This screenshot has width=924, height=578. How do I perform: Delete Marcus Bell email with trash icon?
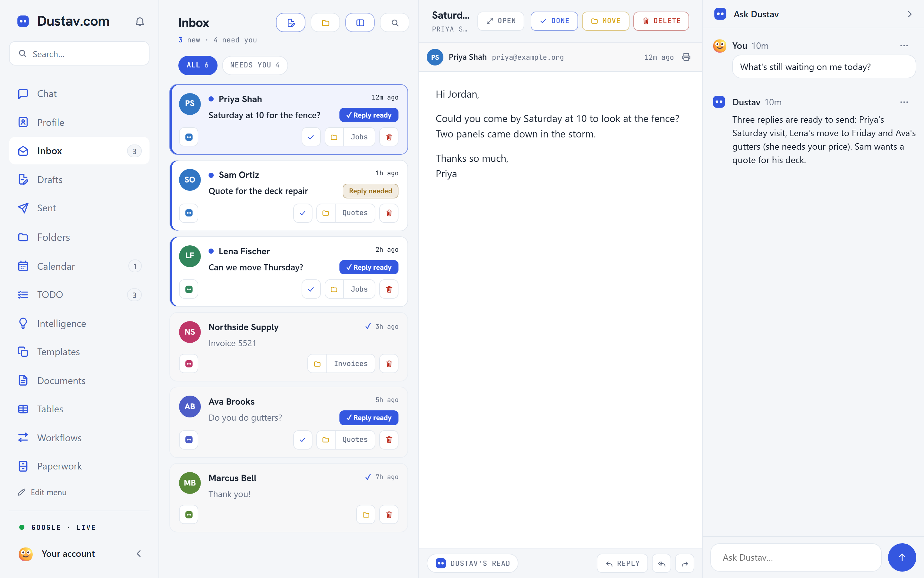click(389, 514)
